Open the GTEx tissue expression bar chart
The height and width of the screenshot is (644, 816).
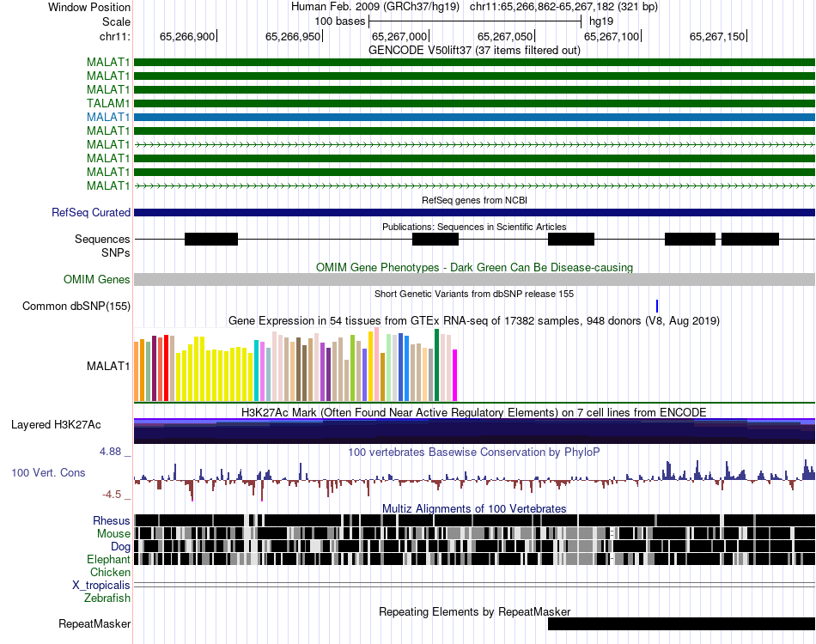295,365
